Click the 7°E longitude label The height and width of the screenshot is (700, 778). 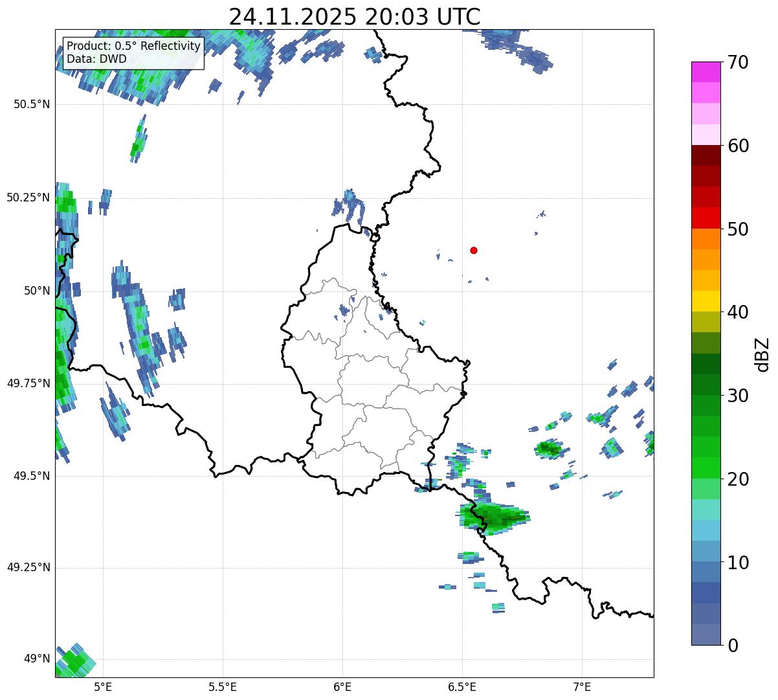click(x=582, y=686)
